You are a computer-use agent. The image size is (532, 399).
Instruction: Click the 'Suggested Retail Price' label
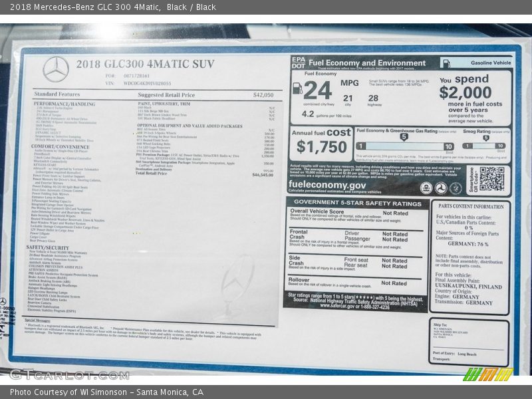click(x=166, y=95)
